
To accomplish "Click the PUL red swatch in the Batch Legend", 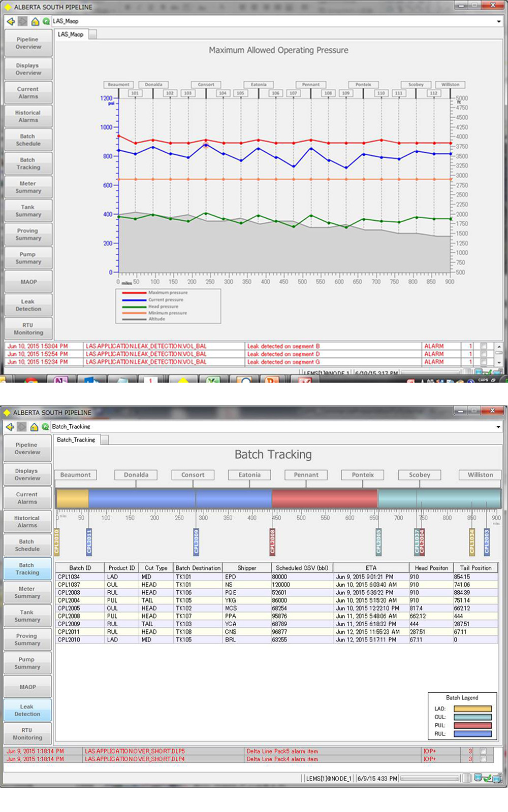I will pyautogui.click(x=472, y=725).
